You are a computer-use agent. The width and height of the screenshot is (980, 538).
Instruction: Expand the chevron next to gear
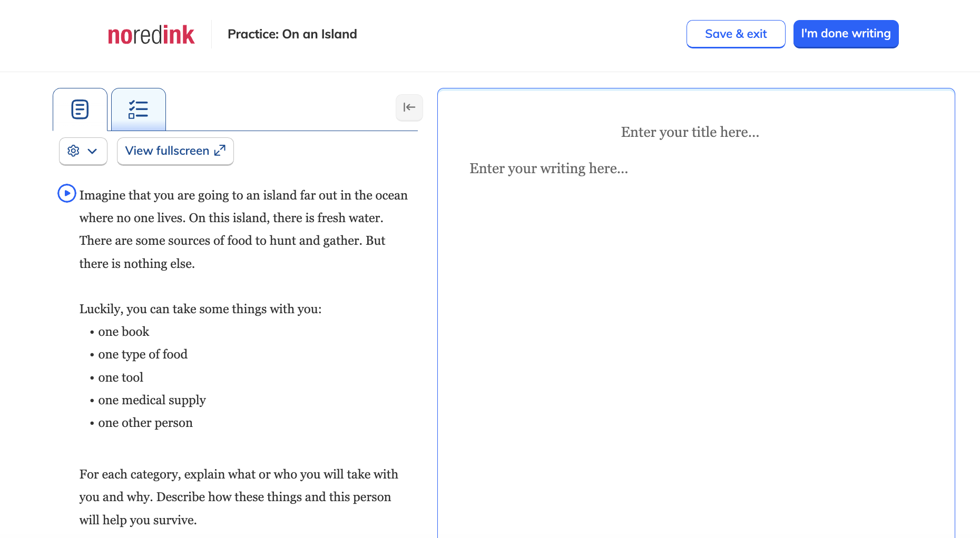pos(92,152)
